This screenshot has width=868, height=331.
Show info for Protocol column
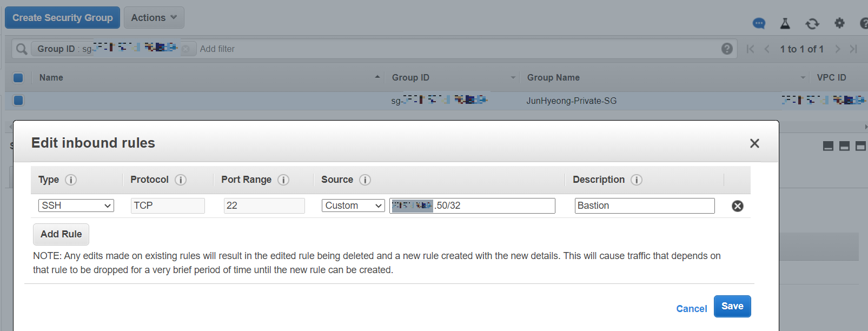click(181, 180)
